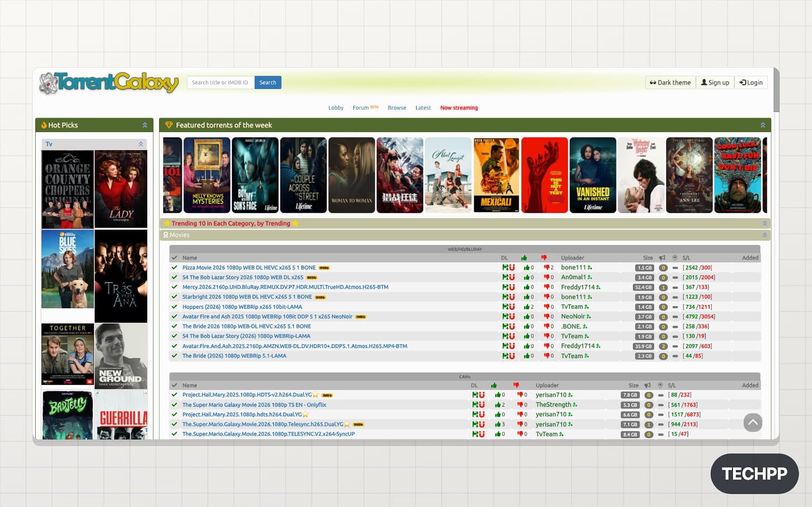This screenshot has width=812, height=507.
Task: Click the thumbs-up icon on Hoppers (2026) row
Action: 527,307
